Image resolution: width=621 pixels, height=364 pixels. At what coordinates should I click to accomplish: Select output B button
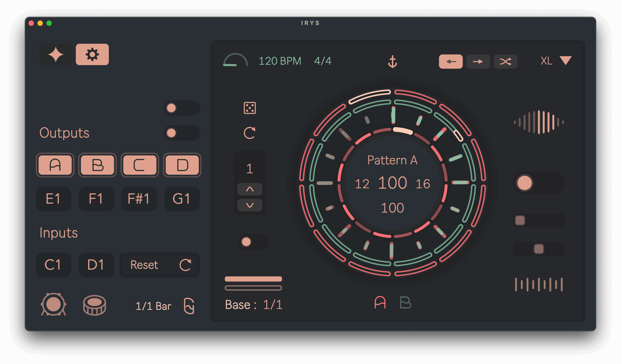97,165
